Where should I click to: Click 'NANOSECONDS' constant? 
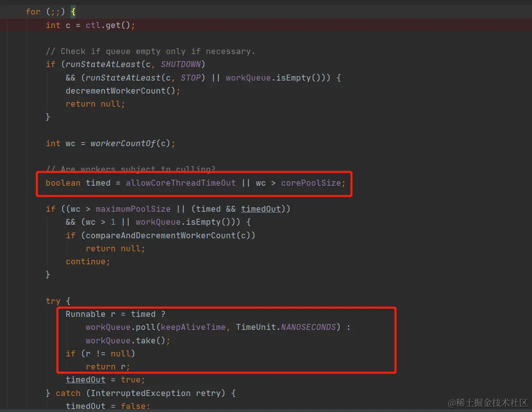(x=309, y=327)
